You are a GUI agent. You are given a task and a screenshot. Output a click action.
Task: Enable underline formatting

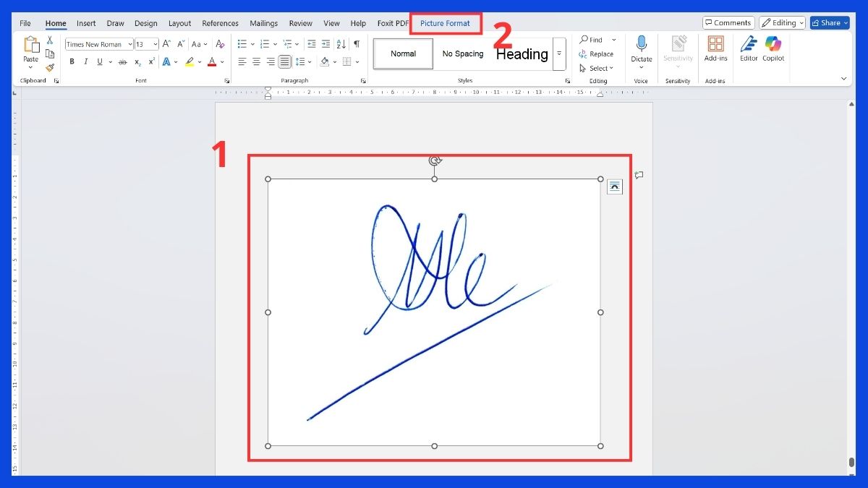[x=98, y=61]
